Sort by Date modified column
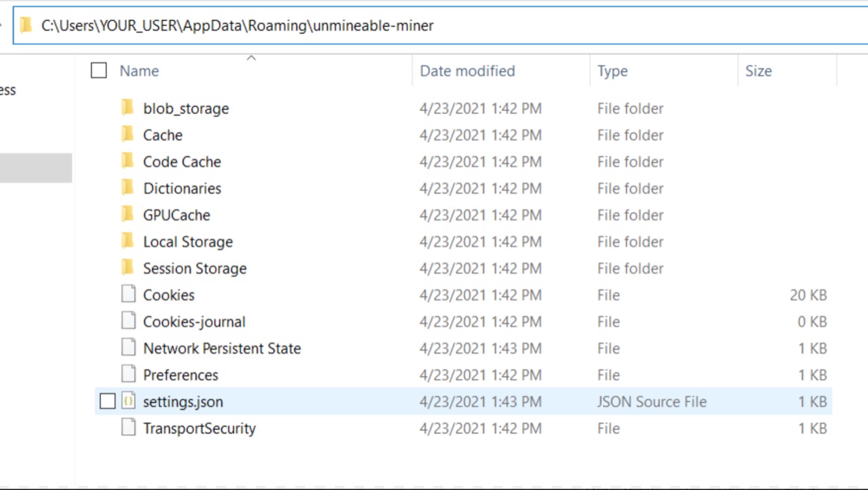This screenshot has width=868, height=490. tap(467, 71)
